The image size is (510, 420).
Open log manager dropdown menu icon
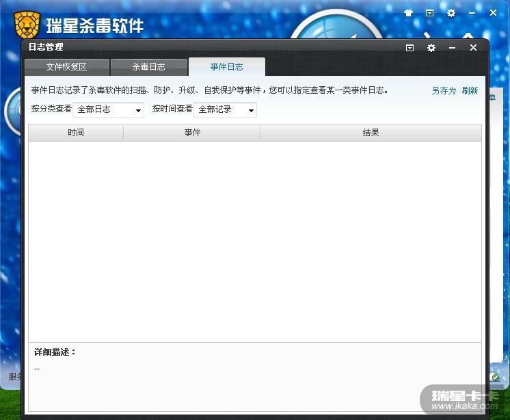tap(410, 48)
